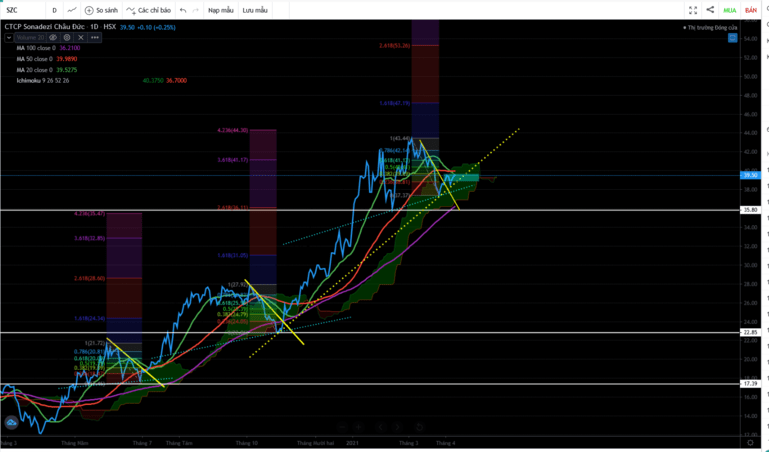Click the green MUA buy button

tap(730, 10)
